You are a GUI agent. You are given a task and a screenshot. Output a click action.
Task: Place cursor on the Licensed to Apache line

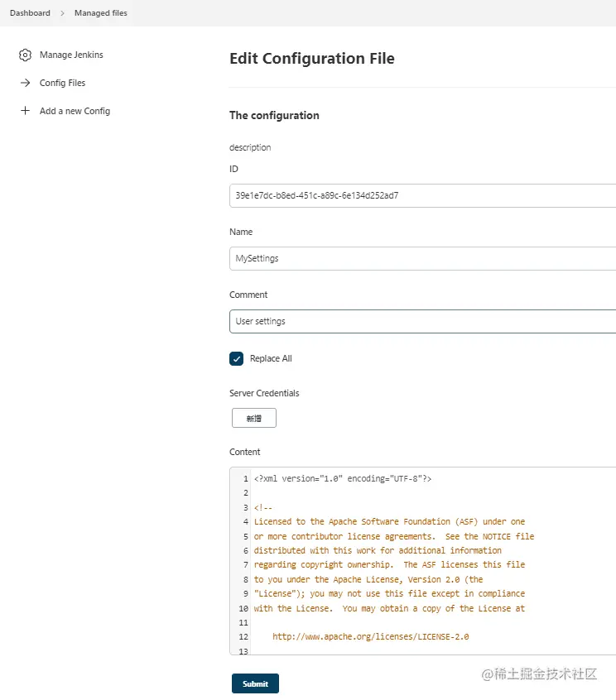click(x=389, y=522)
